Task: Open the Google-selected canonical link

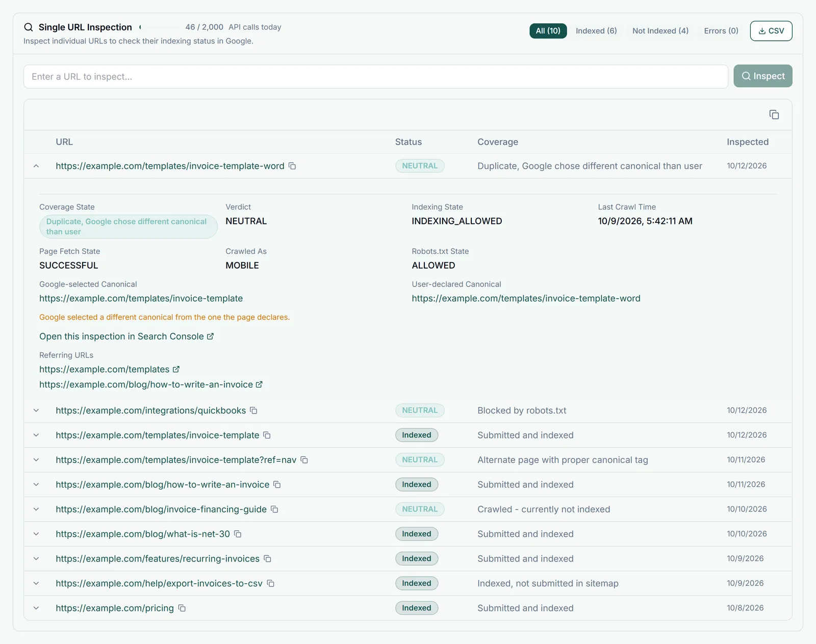Action: click(141, 299)
